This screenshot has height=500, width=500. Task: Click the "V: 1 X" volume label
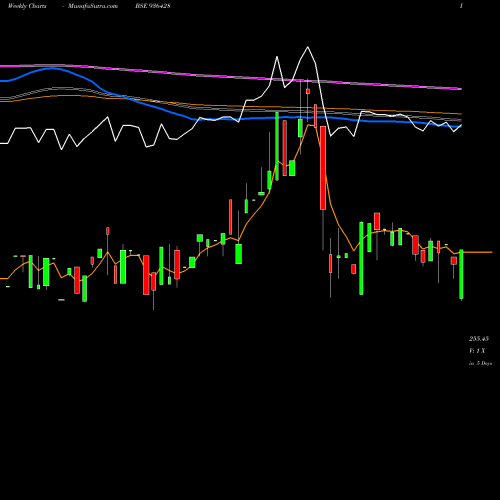click(x=477, y=351)
